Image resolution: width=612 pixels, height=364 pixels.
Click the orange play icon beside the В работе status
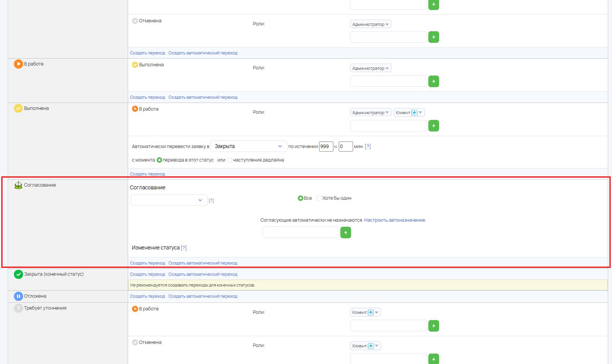pos(18,64)
